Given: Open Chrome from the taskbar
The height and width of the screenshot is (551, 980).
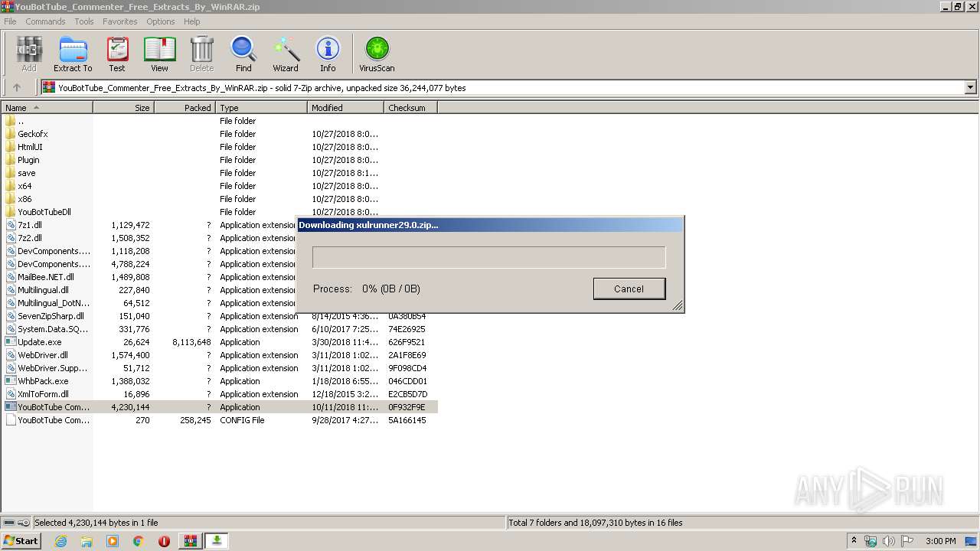Looking at the screenshot, I should [x=138, y=541].
